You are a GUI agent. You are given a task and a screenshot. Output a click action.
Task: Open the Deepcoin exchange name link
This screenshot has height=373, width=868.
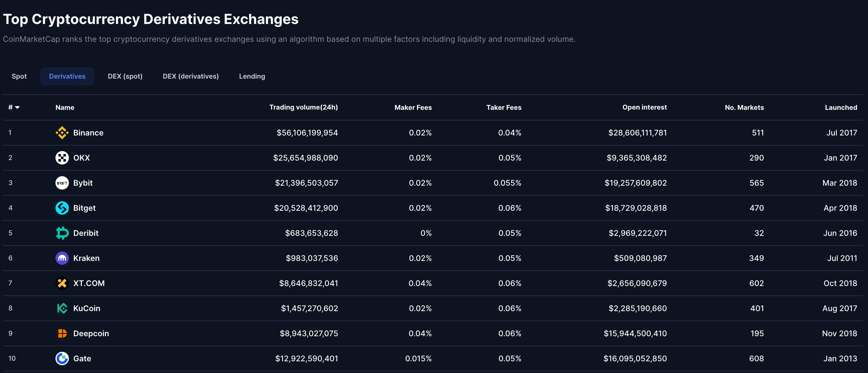click(x=91, y=334)
